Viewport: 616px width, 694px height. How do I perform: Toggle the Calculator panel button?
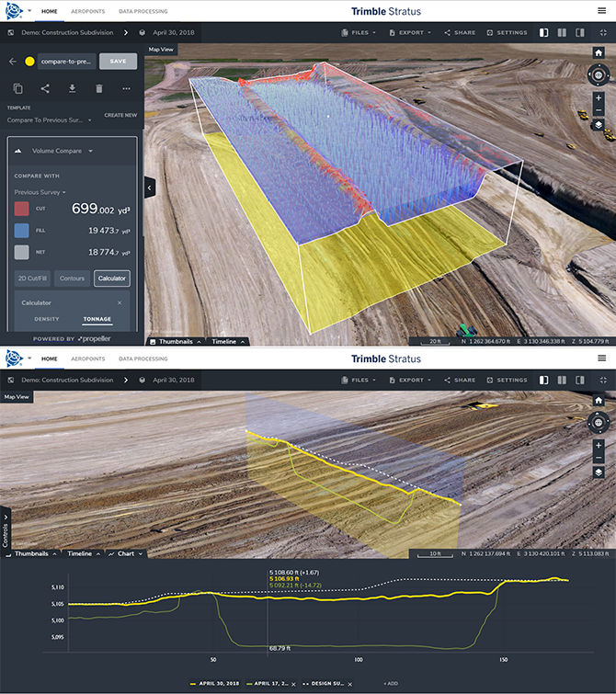click(112, 279)
